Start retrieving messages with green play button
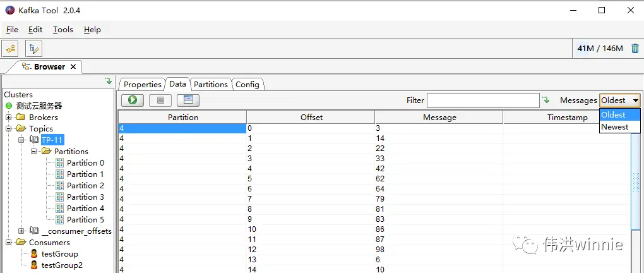 (x=132, y=100)
